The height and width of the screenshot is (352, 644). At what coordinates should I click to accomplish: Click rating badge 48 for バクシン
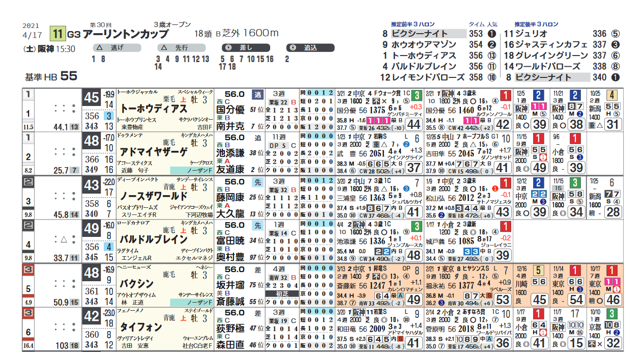[92, 273]
